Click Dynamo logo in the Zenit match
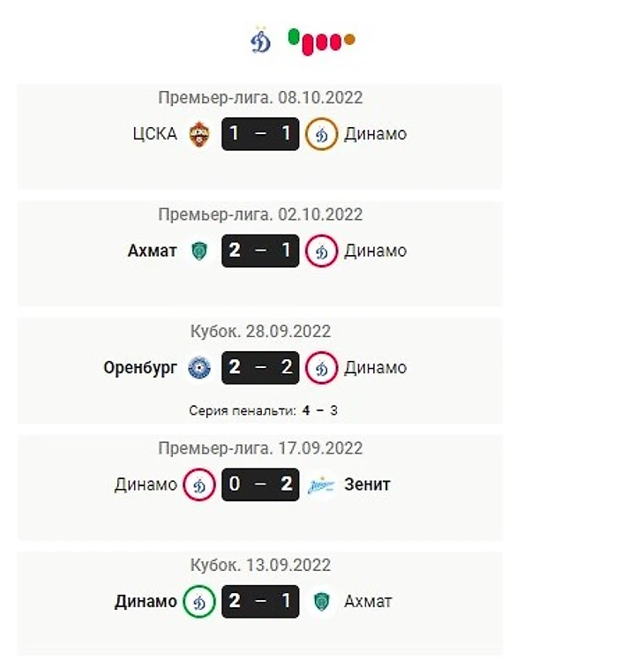644x669 pixels. coord(199,485)
